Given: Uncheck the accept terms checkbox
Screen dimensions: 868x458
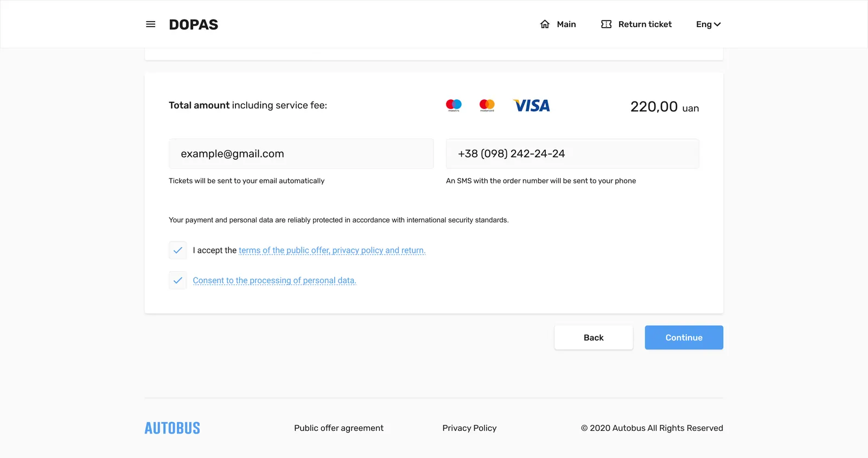Looking at the screenshot, I should coord(178,250).
